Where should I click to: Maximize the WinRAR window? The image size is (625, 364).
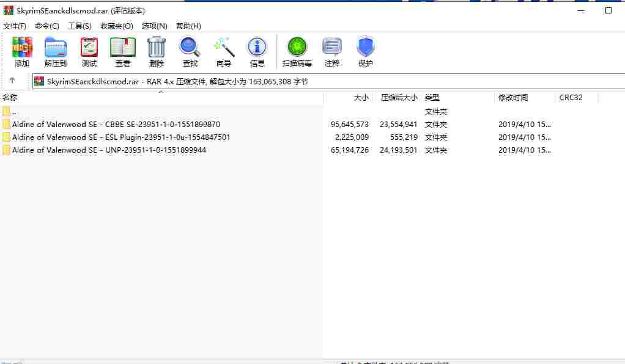[608, 11]
